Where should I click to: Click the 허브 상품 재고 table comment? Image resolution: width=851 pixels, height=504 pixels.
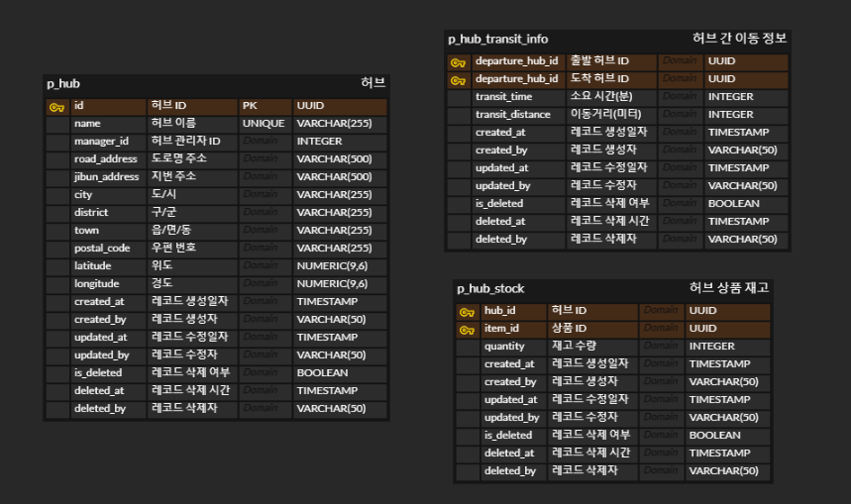tap(729, 287)
